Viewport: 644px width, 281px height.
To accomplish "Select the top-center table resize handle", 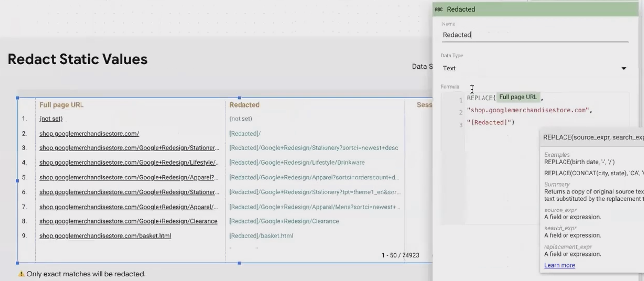I will [239, 98].
